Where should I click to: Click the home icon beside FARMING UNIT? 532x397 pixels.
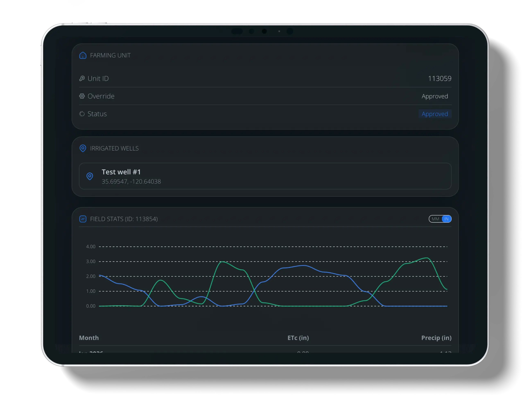83,55
